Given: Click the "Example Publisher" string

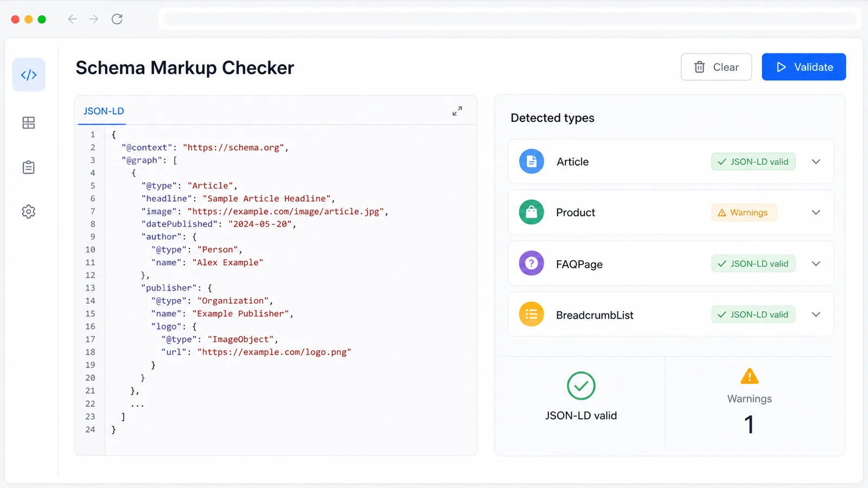Looking at the screenshot, I should [x=240, y=313].
